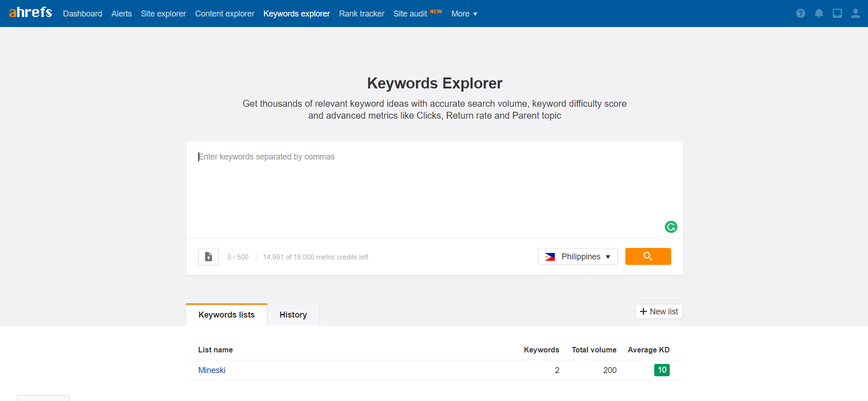
Task: Navigate to Site audit
Action: point(410,14)
